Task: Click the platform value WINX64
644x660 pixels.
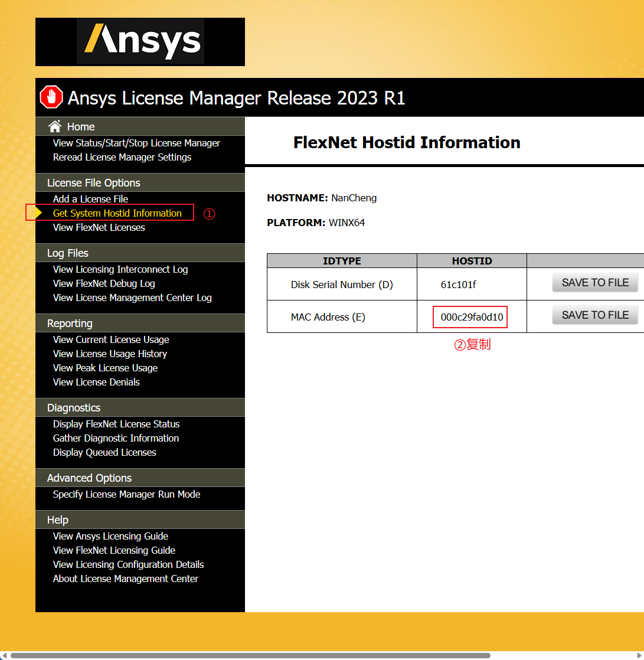Action: coord(347,223)
